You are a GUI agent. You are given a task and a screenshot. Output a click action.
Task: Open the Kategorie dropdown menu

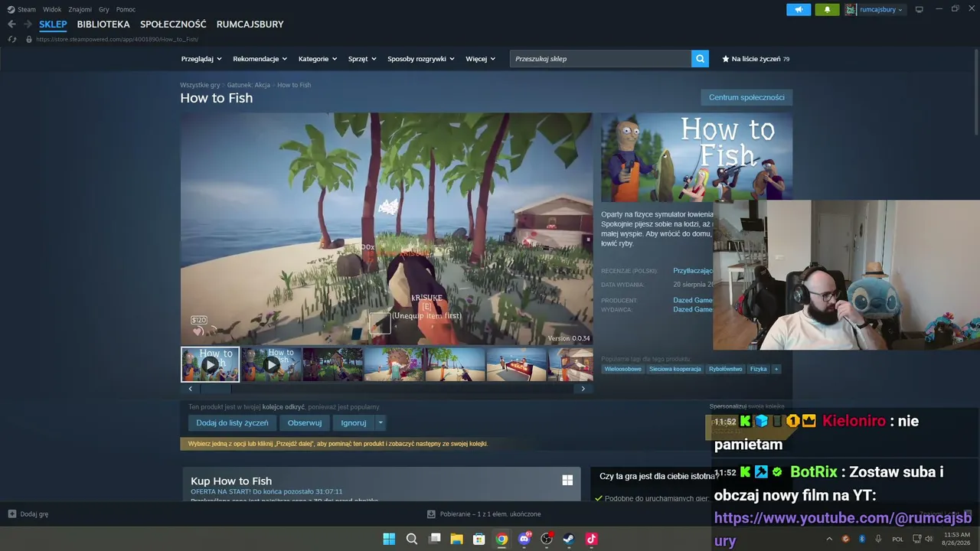(318, 59)
